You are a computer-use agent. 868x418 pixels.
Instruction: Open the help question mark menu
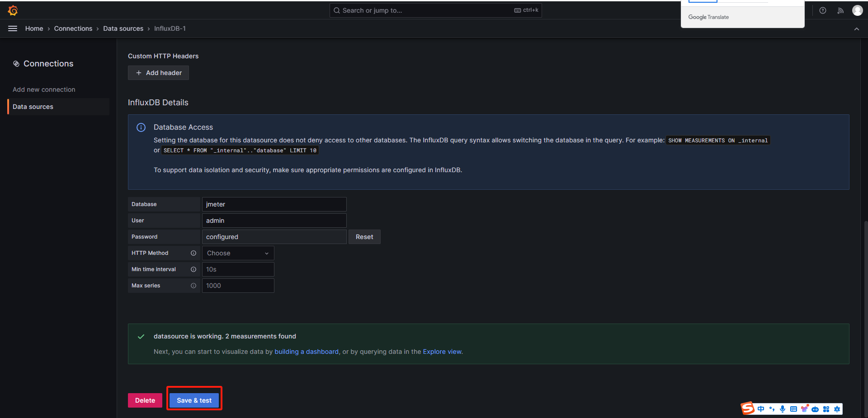click(823, 10)
